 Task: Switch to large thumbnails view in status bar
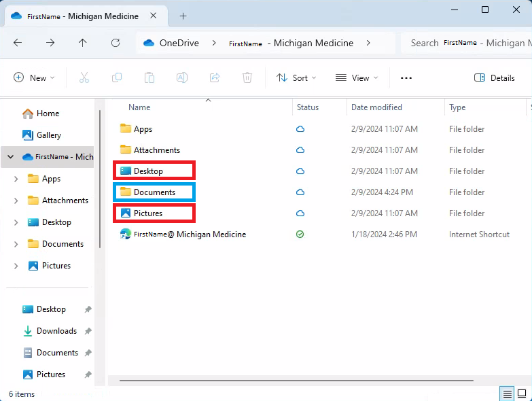tap(522, 394)
